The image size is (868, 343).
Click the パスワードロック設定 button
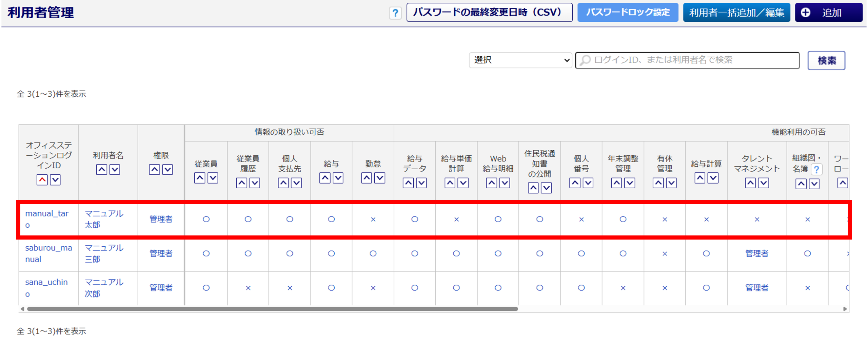point(627,13)
